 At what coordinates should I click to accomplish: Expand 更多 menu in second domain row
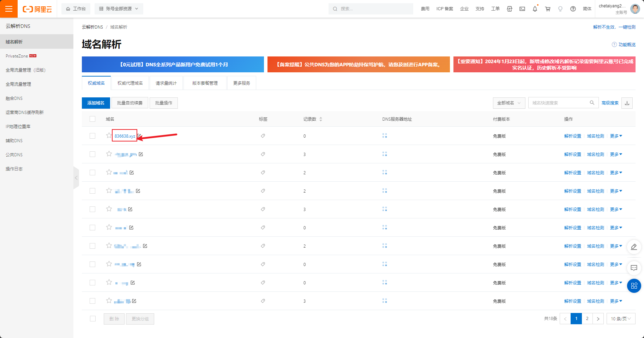tap(616, 154)
